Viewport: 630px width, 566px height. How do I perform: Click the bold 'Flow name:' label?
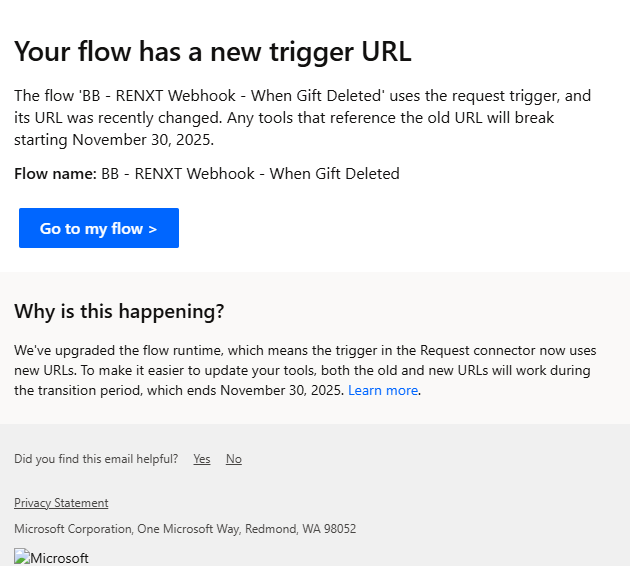click(x=56, y=174)
